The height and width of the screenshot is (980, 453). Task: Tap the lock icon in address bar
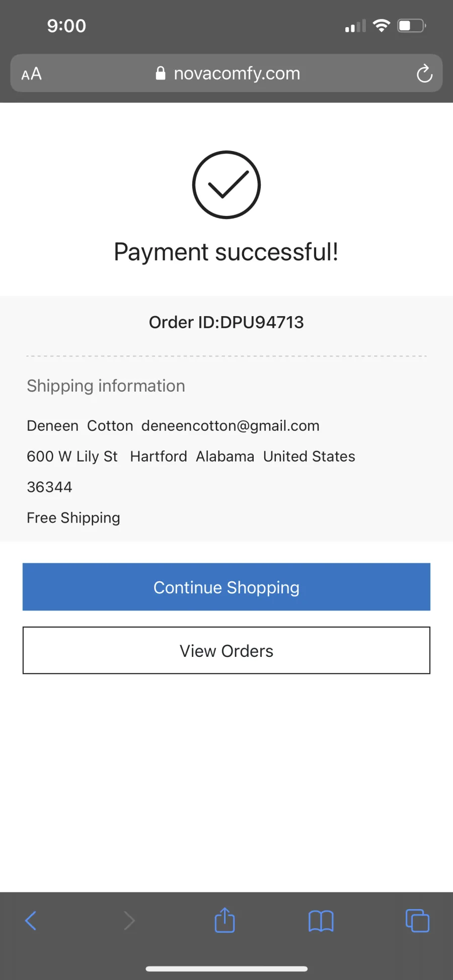[161, 73]
